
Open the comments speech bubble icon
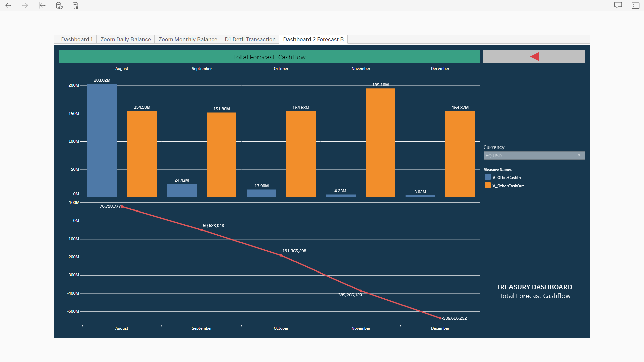tap(618, 5)
